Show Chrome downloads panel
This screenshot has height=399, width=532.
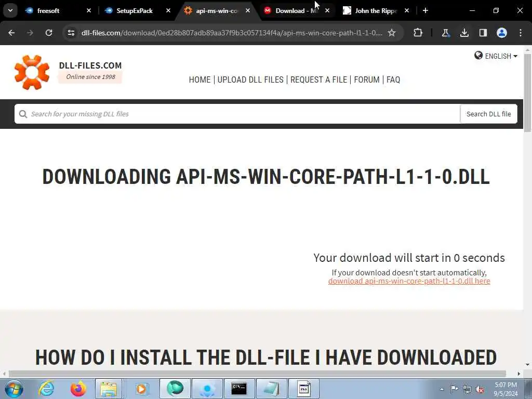pos(464,33)
